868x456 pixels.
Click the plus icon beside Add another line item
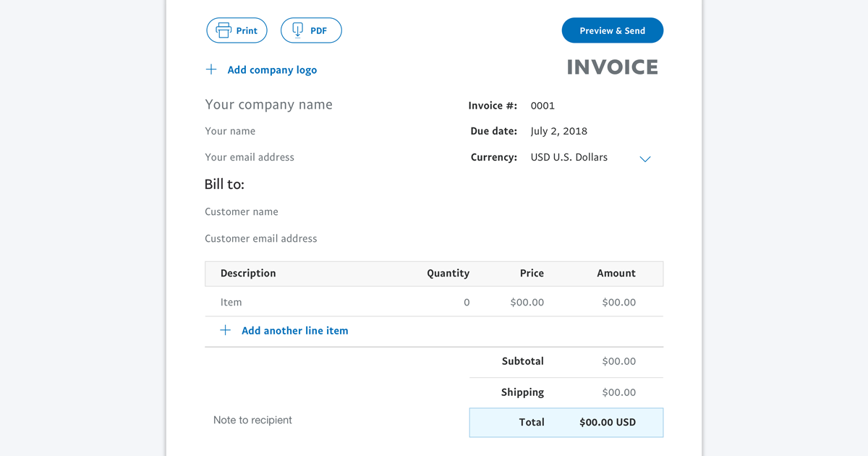coord(225,330)
